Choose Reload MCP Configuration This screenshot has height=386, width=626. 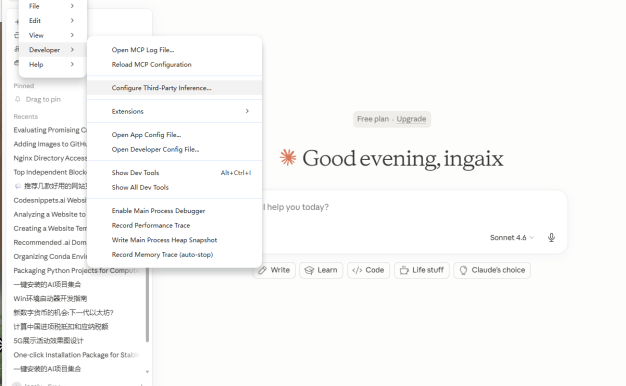pyautogui.click(x=174, y=64)
